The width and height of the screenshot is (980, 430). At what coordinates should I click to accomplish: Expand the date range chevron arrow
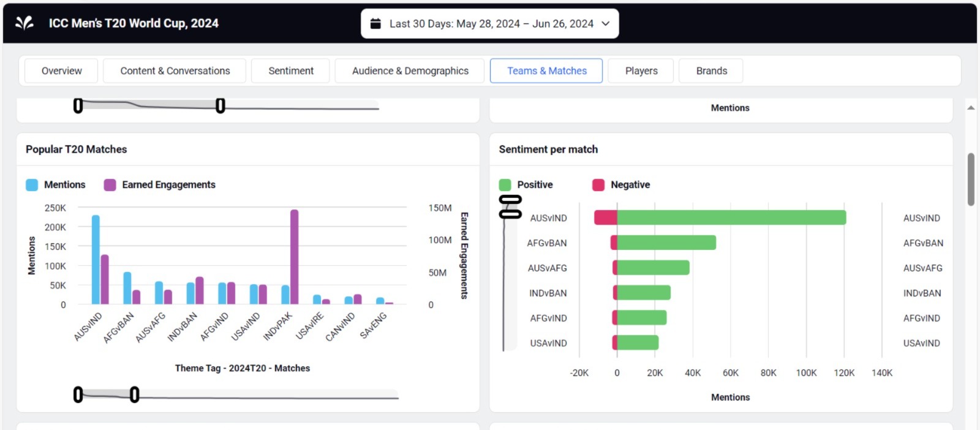tap(606, 24)
